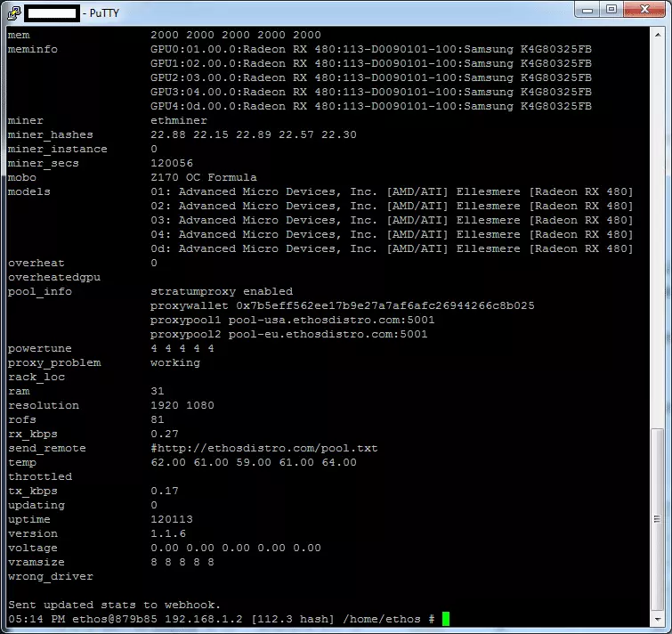Click the resolution value 1920 1080
This screenshot has height=634, width=672.
(182, 405)
